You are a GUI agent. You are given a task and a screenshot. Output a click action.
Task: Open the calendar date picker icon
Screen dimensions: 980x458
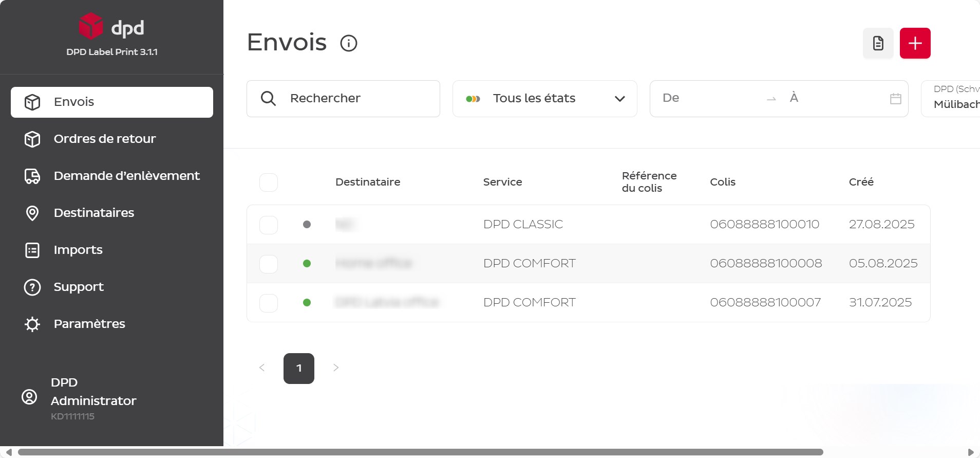pyautogui.click(x=895, y=99)
